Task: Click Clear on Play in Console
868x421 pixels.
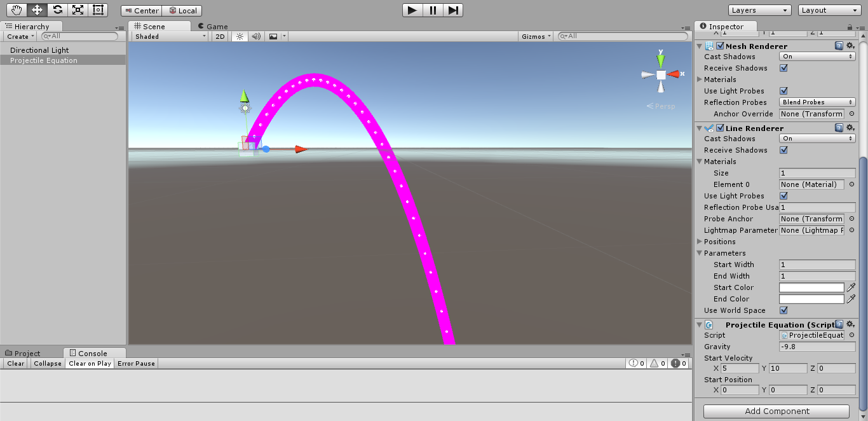Action: click(89, 363)
